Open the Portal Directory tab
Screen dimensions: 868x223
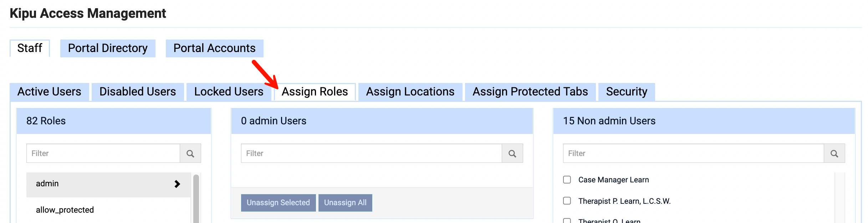pyautogui.click(x=108, y=48)
